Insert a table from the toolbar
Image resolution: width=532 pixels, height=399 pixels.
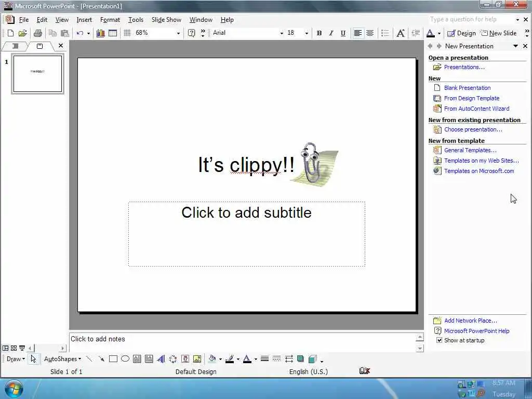click(x=113, y=33)
